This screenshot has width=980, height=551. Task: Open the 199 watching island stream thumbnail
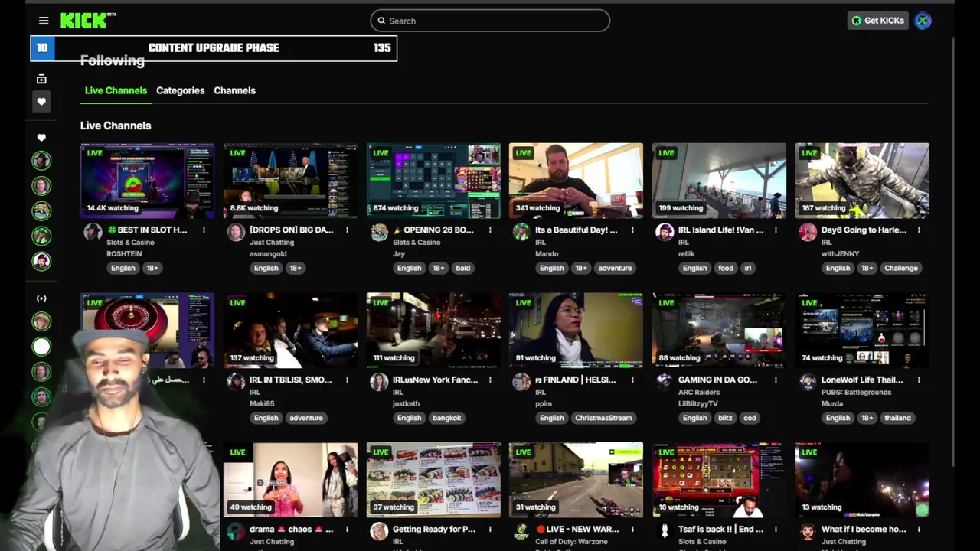719,181
